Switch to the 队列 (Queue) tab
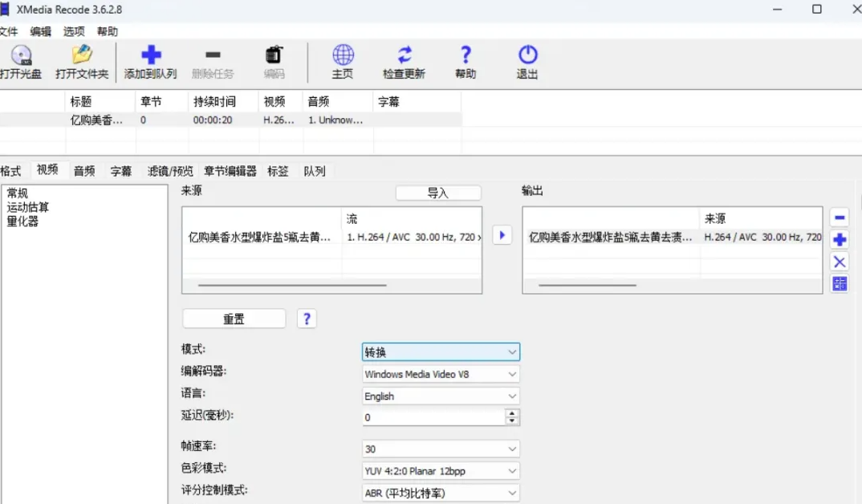Image resolution: width=862 pixels, height=504 pixels. point(315,171)
